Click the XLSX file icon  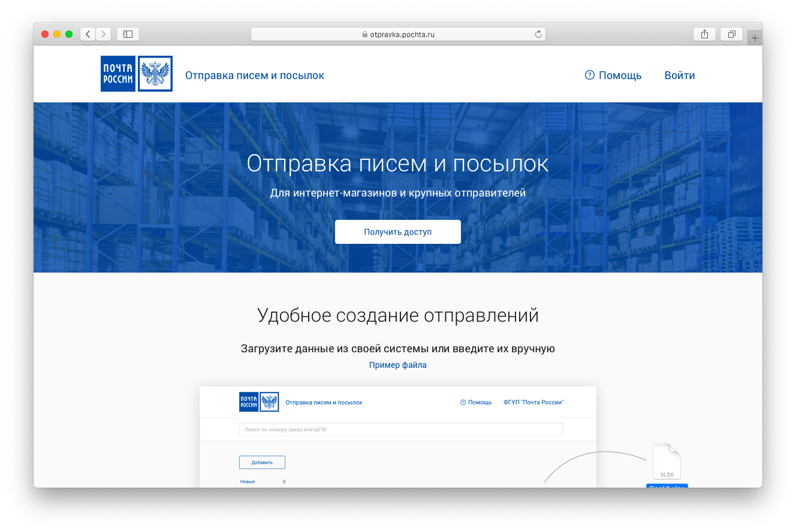coord(667,462)
